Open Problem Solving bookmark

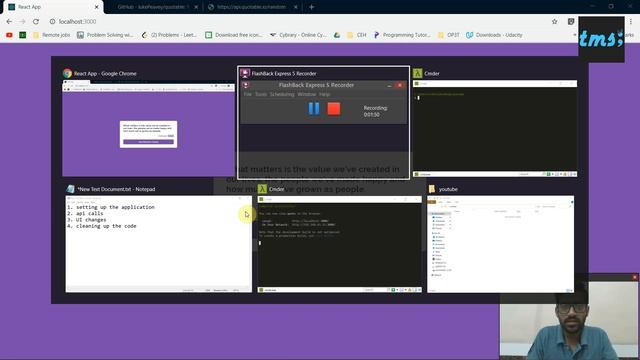(x=105, y=35)
